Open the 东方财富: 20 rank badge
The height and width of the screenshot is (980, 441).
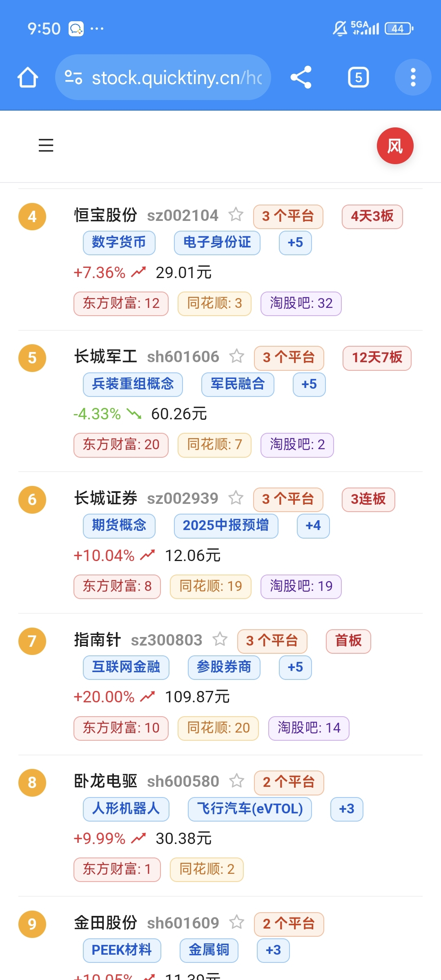coord(121,445)
